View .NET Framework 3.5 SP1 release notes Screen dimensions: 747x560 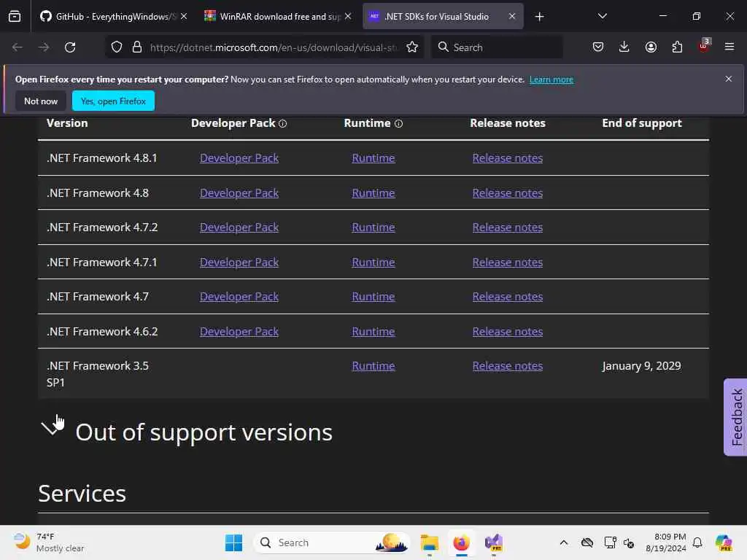(508, 366)
